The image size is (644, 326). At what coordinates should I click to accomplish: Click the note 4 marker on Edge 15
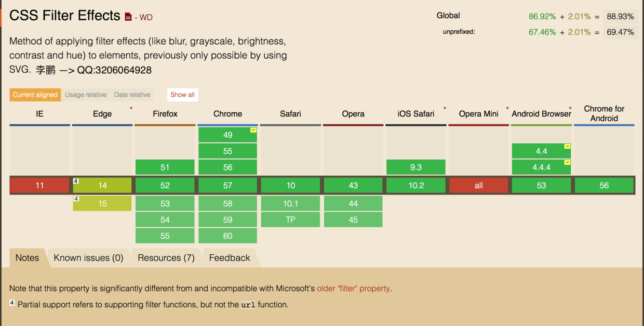click(x=76, y=199)
